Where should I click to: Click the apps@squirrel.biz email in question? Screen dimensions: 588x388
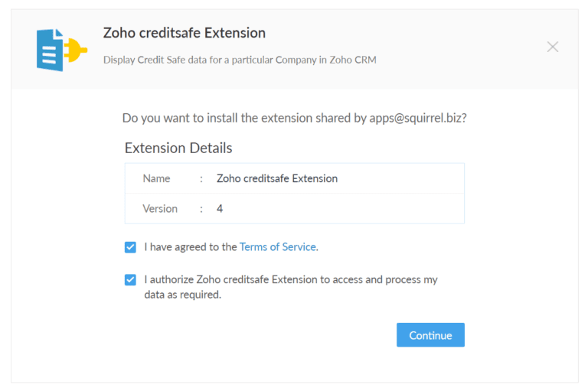pos(416,118)
